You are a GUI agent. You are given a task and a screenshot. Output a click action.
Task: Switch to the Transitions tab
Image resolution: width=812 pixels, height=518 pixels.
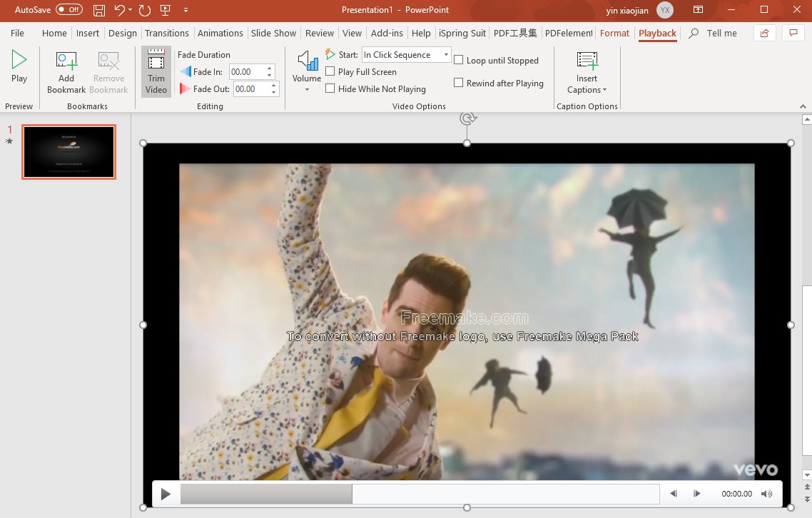point(167,33)
